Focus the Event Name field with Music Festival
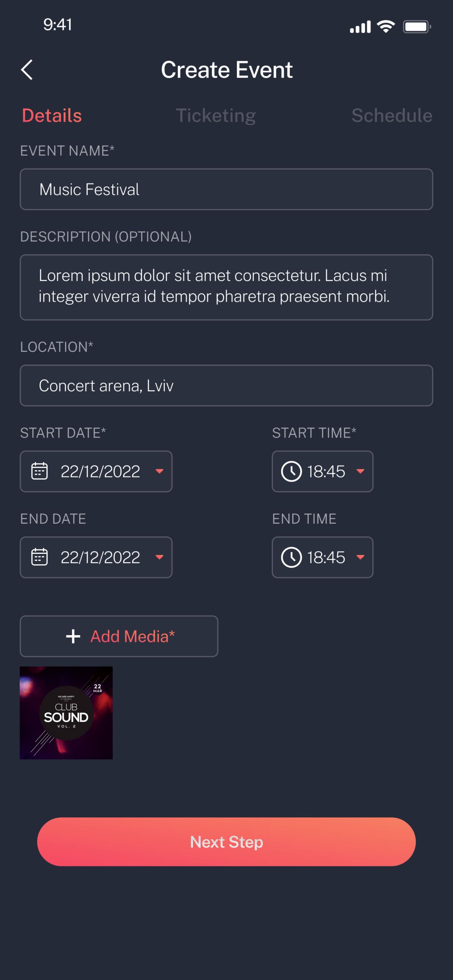Viewport: 453px width, 980px height. pos(226,189)
